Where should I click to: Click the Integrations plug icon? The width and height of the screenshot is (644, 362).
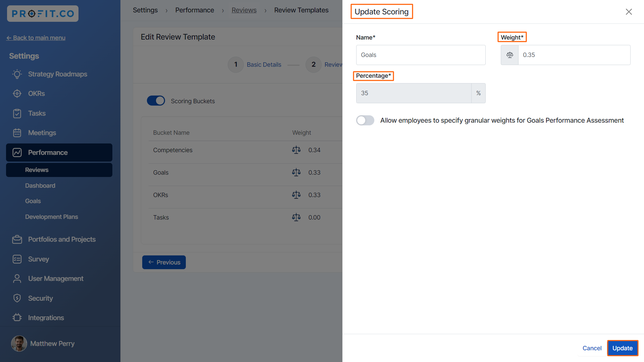[17, 317]
